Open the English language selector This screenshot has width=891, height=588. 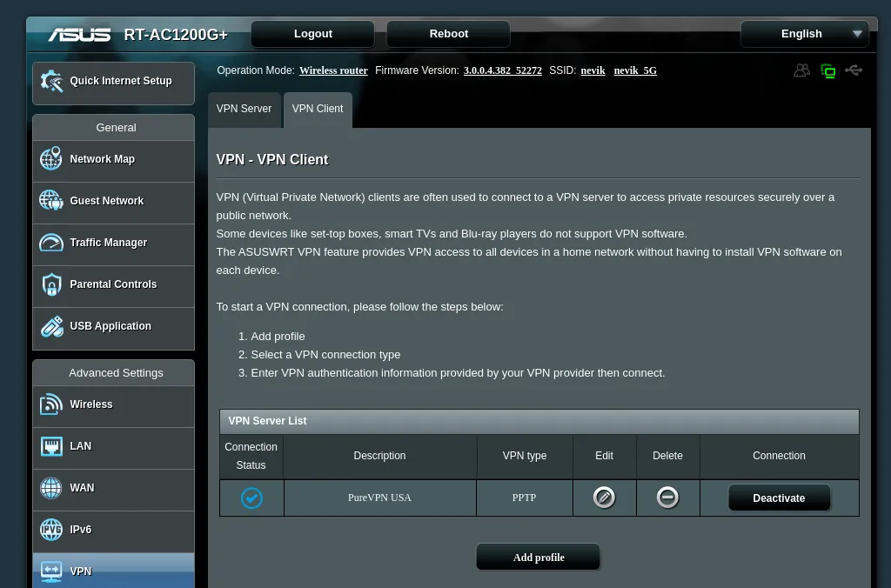pos(803,33)
